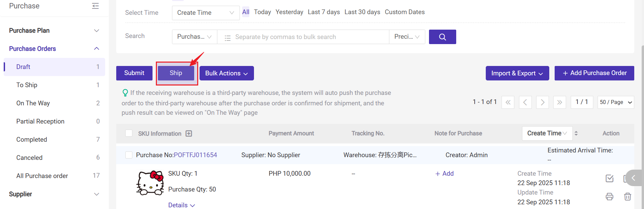
Task: Check the select-all checkbox in the table header
Action: pos(129,133)
